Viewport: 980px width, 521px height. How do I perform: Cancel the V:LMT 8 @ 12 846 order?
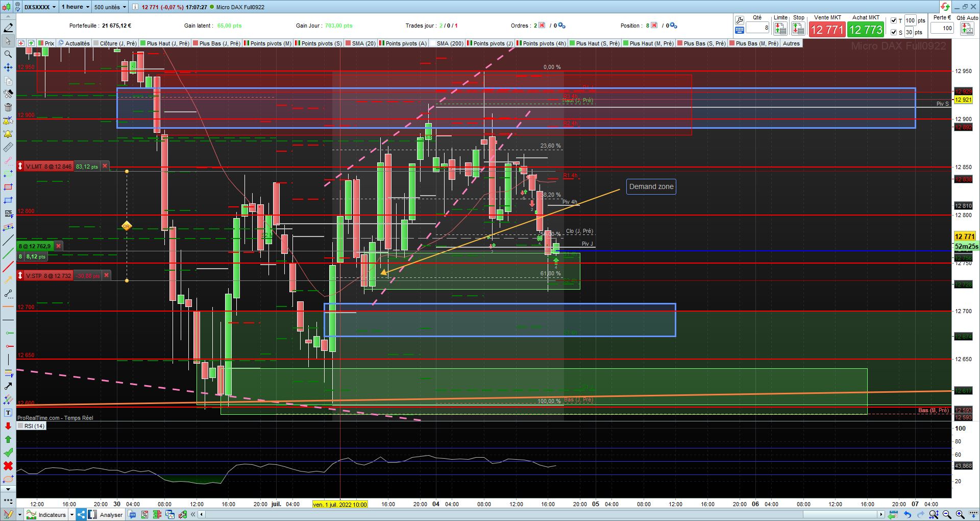click(105, 167)
